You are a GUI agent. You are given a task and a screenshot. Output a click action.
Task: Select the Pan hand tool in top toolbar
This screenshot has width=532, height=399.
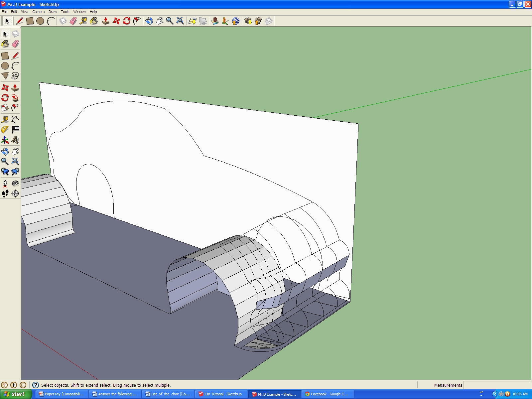point(160,21)
